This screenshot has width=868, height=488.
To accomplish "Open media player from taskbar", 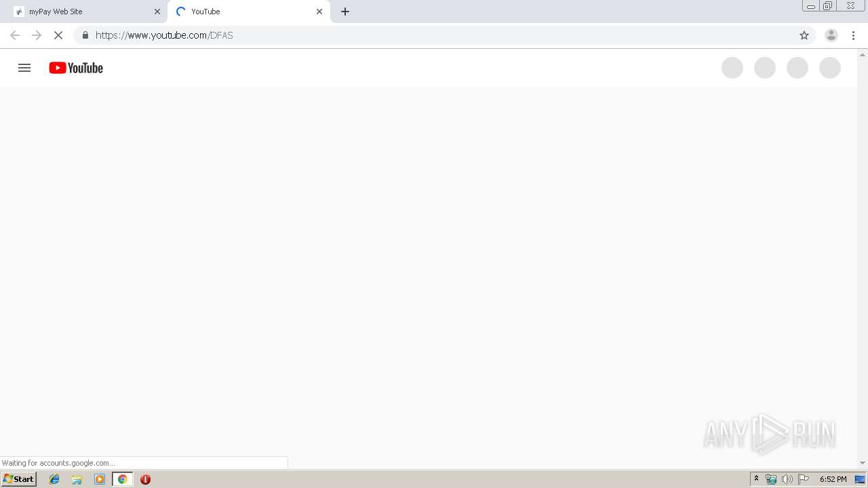I will coord(100,479).
